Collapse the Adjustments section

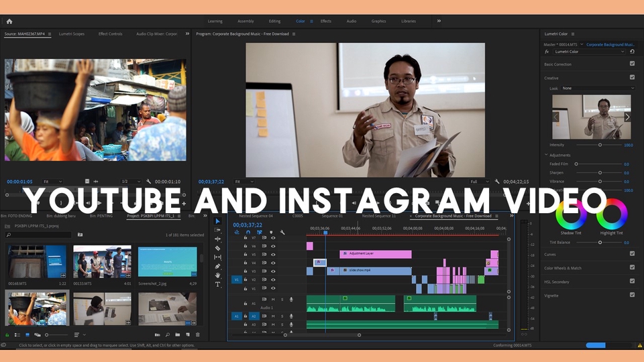[546, 155]
